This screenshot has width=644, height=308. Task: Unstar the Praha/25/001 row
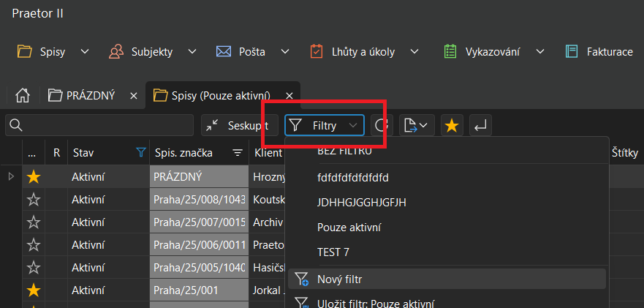[x=33, y=290]
